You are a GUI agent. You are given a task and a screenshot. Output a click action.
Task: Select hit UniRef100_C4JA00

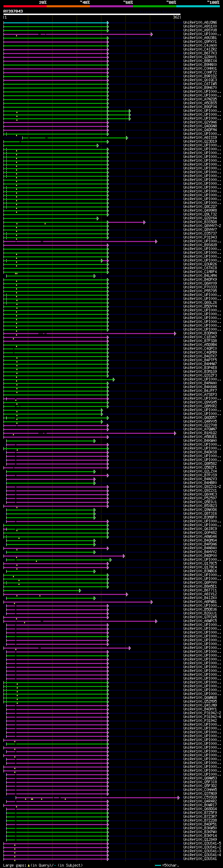click(200, 46)
